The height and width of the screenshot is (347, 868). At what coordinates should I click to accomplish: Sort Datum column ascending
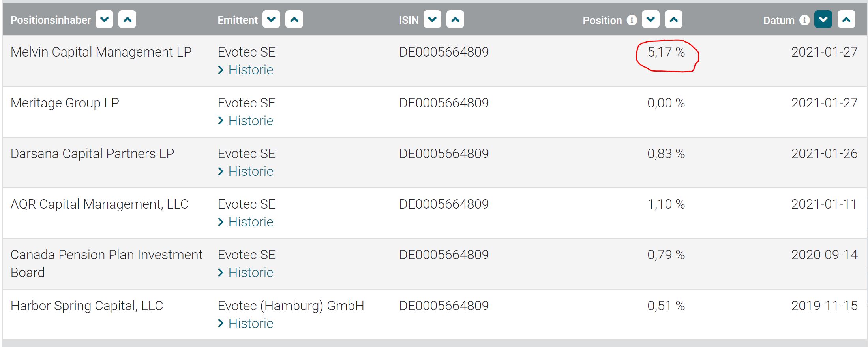pyautogui.click(x=846, y=19)
